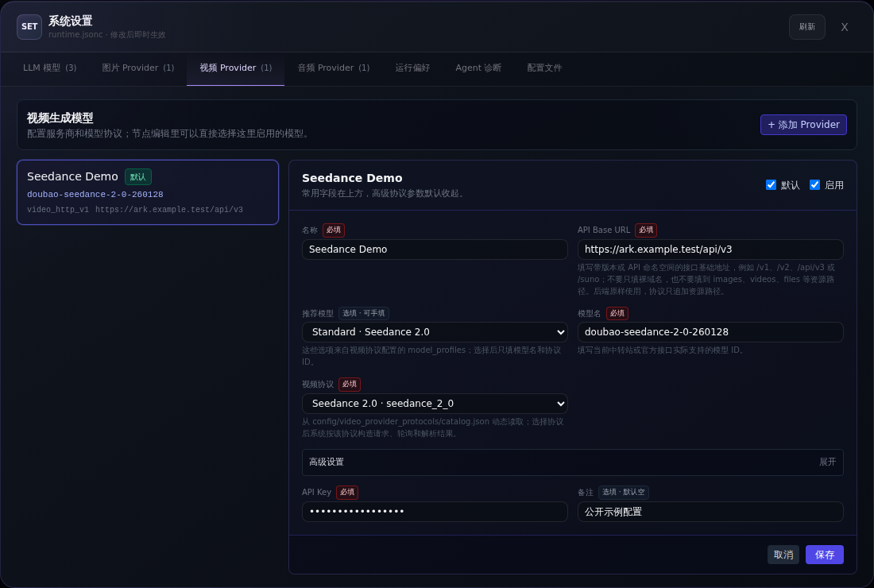Screen dimensions: 874x588
Task: Click doubao-seedance-2-0-260128 text in provider card
Action: click(x=95, y=195)
